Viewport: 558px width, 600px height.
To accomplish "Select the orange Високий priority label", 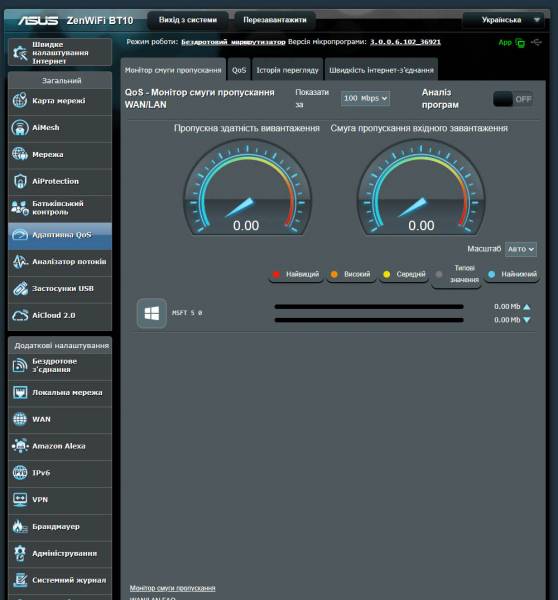I will coord(351,274).
